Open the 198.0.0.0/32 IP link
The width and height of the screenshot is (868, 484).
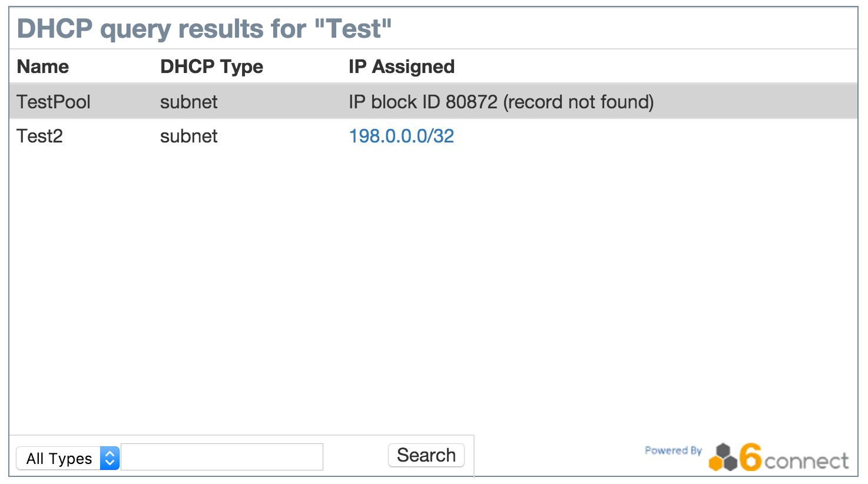(x=401, y=136)
